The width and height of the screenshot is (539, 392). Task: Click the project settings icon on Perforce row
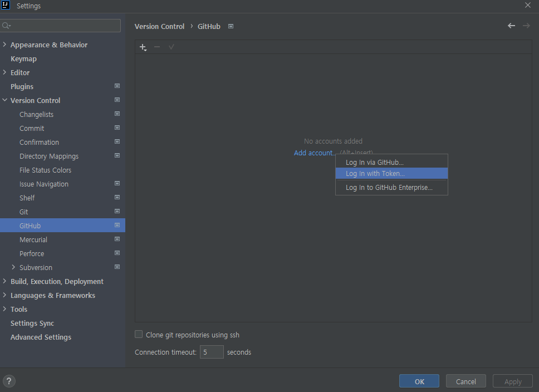(x=117, y=253)
